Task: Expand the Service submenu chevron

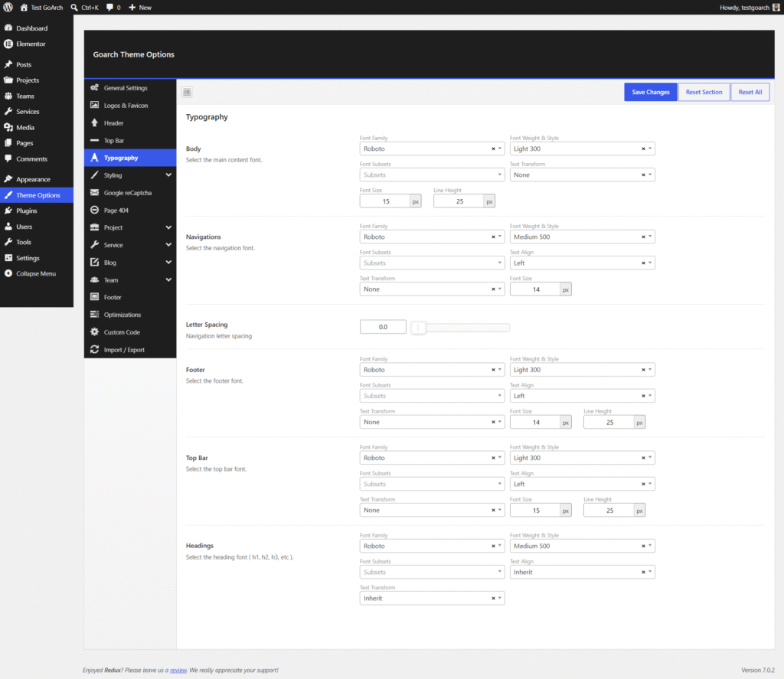Action: 168,245
